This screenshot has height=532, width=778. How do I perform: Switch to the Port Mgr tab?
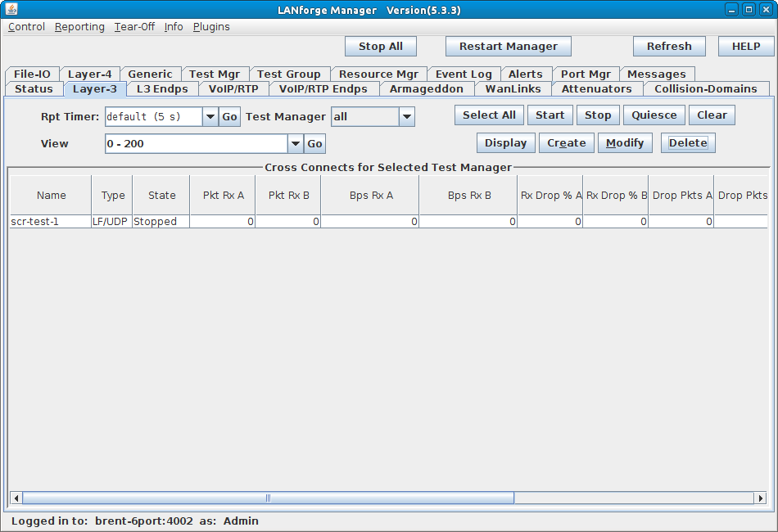pos(586,74)
